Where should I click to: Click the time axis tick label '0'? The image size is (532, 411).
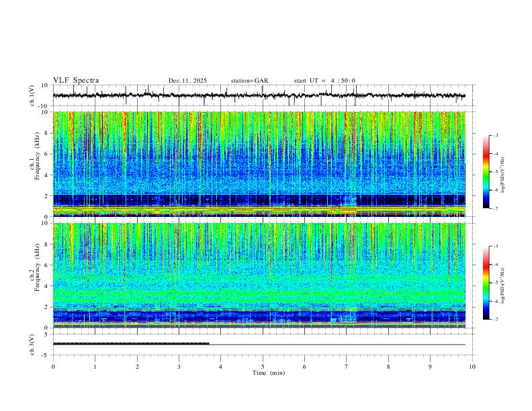click(53, 367)
